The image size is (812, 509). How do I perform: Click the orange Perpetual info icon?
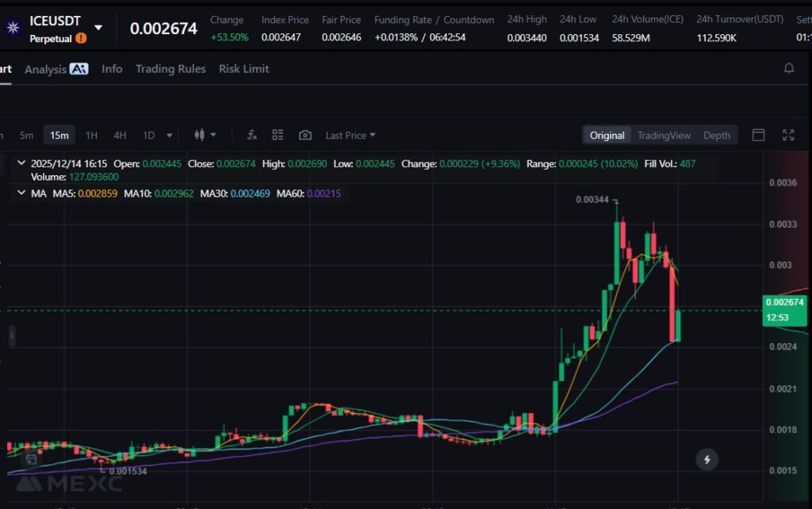click(x=81, y=38)
